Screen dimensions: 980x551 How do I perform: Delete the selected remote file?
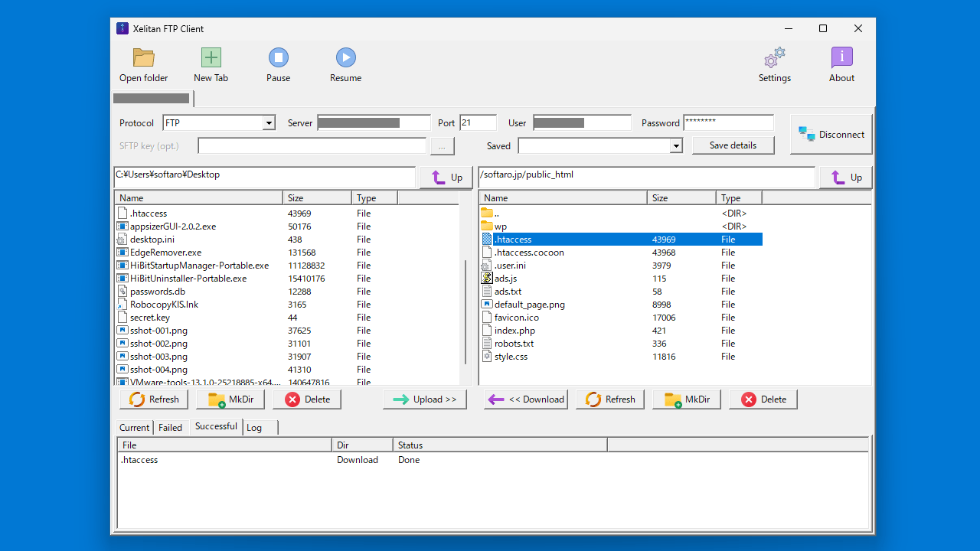click(x=763, y=399)
